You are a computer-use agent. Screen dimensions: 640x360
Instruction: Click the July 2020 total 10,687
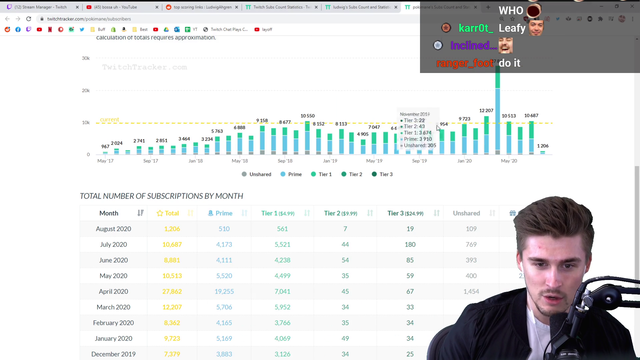tap(172, 244)
